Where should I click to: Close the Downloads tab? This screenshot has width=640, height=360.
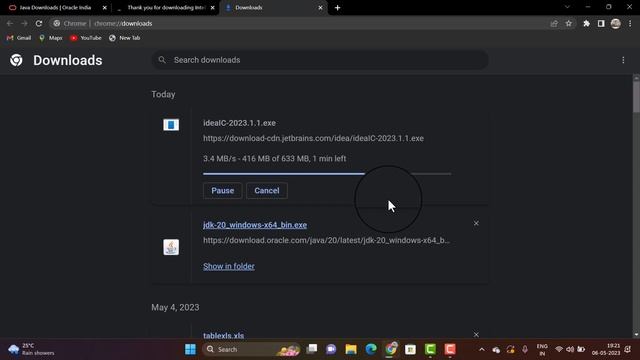click(x=320, y=8)
